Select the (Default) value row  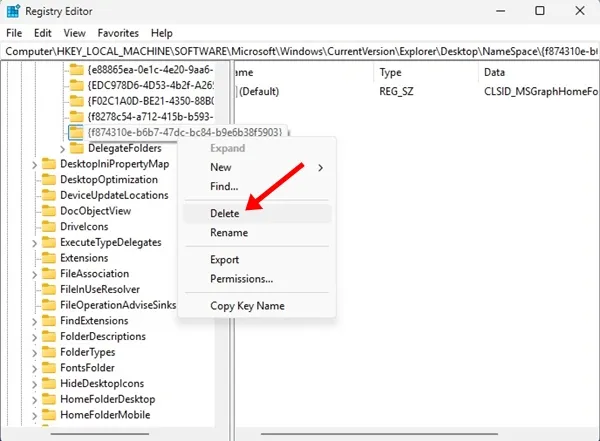tap(417, 91)
